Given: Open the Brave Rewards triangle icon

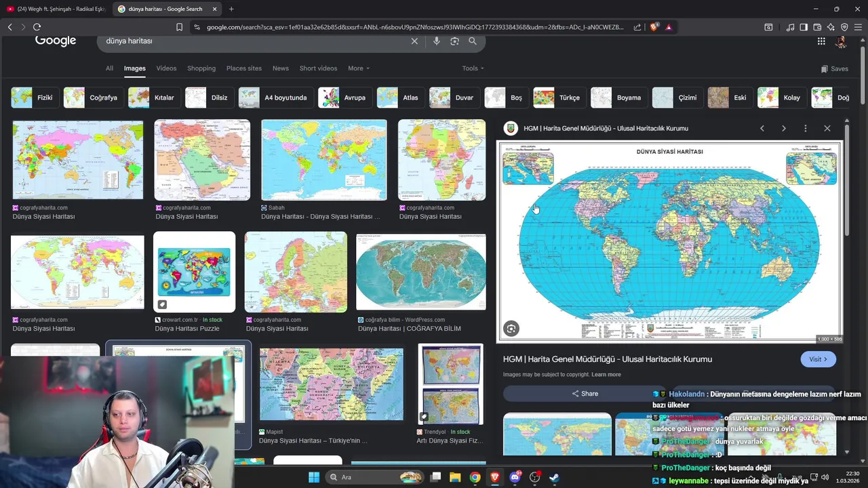Looking at the screenshot, I should [669, 27].
